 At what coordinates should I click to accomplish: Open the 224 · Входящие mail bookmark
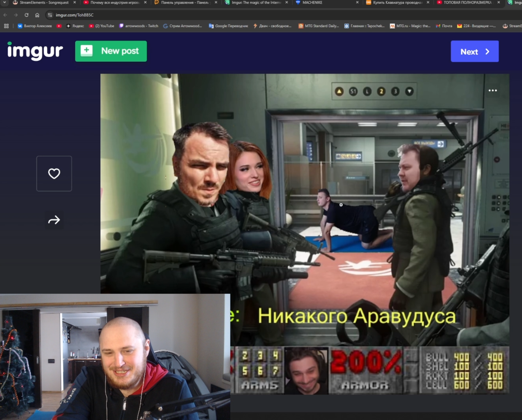pyautogui.click(x=476, y=26)
